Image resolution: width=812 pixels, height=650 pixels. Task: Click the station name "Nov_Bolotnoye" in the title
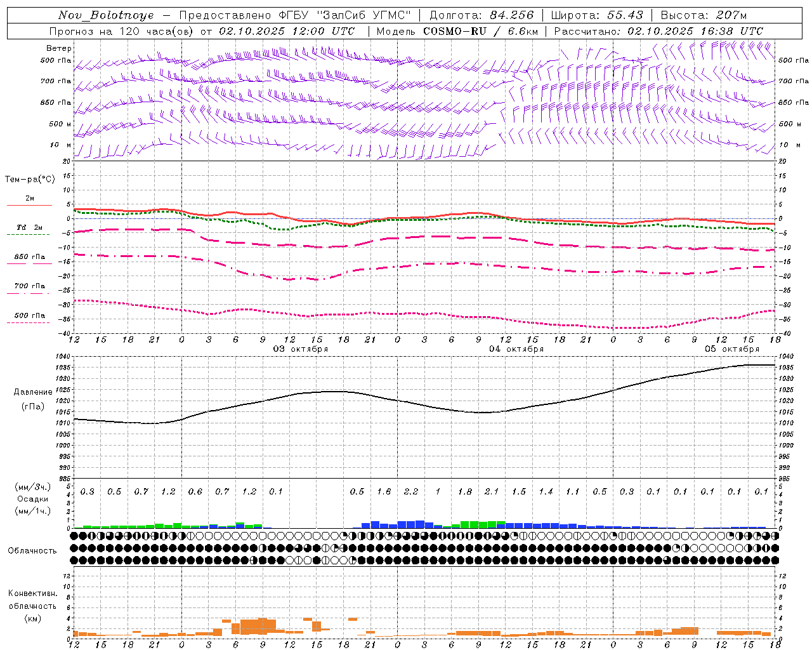(106, 15)
